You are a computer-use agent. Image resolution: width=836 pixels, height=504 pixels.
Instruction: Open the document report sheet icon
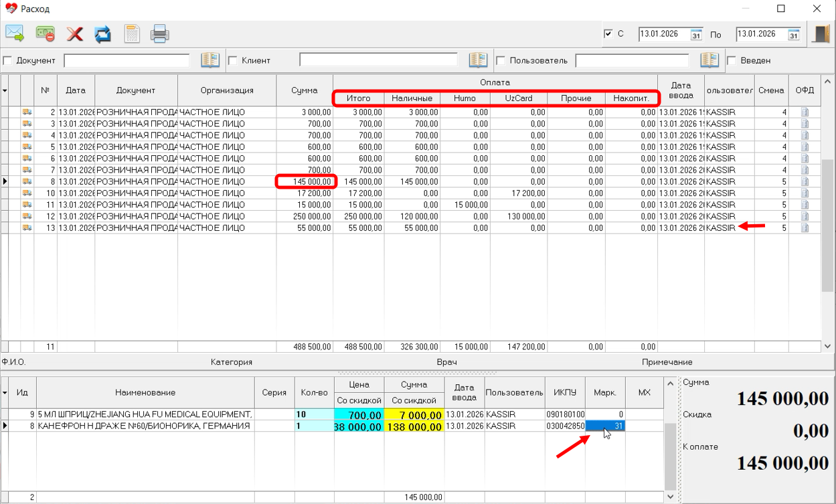point(132,33)
